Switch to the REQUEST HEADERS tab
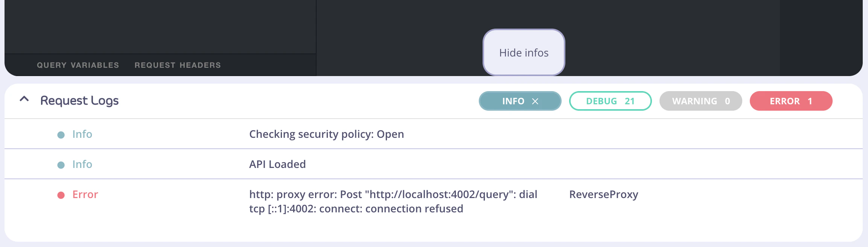 178,65
